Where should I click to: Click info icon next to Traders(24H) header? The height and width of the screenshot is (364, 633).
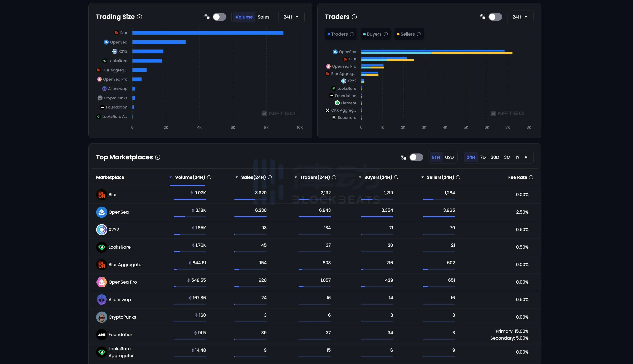(334, 177)
